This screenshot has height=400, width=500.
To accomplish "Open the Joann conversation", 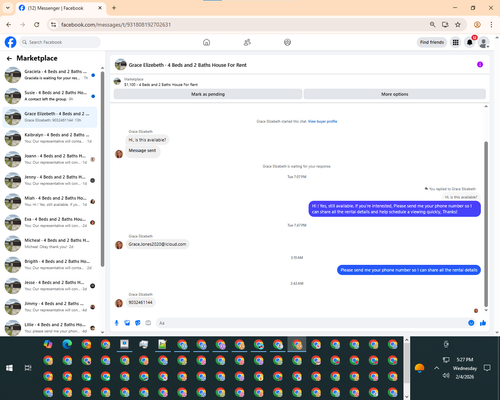I will tap(50, 159).
